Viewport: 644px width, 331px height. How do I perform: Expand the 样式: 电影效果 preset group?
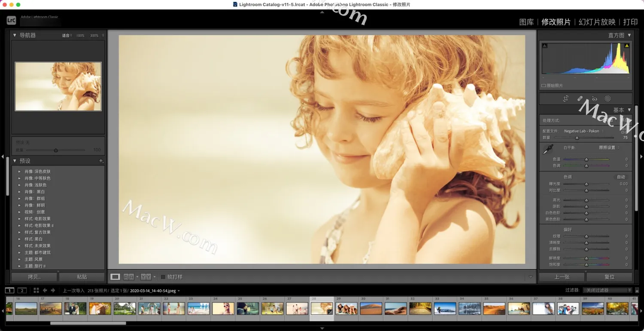point(19,219)
